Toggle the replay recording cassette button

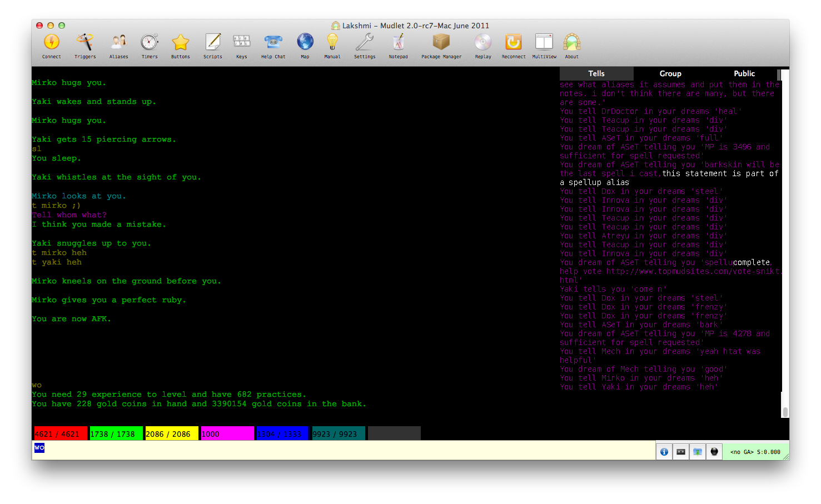coord(681,452)
